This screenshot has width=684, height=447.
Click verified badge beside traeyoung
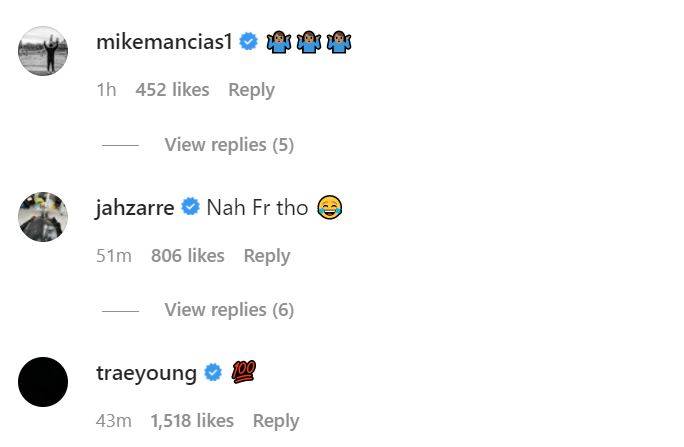213,373
